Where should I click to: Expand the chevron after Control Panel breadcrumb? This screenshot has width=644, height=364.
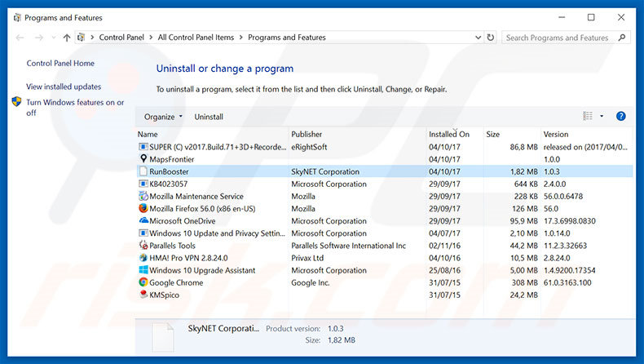click(x=151, y=38)
